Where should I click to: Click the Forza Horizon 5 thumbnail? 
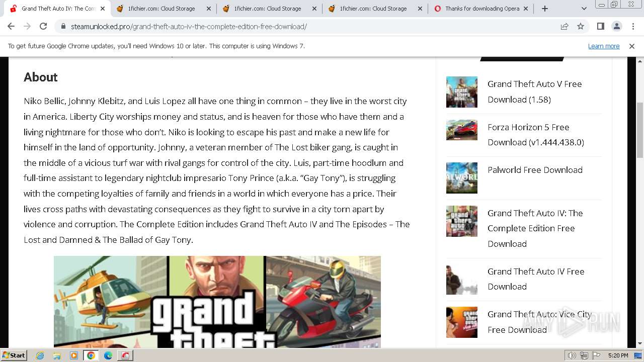click(x=461, y=130)
